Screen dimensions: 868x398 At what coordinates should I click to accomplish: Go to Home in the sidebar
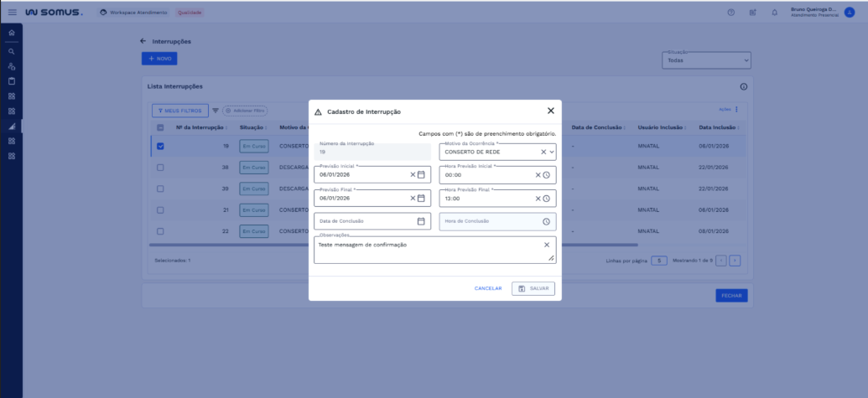coord(12,33)
